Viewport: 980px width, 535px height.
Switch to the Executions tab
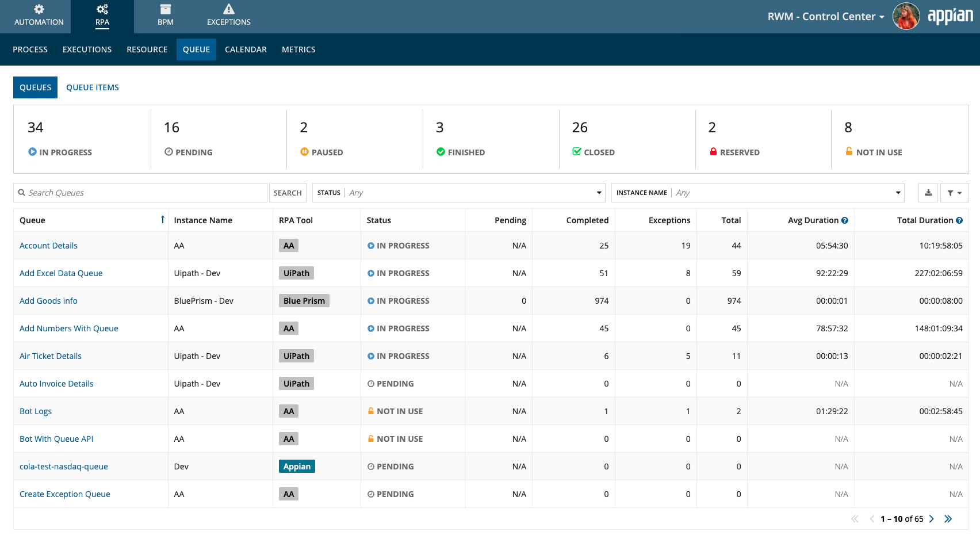click(87, 49)
